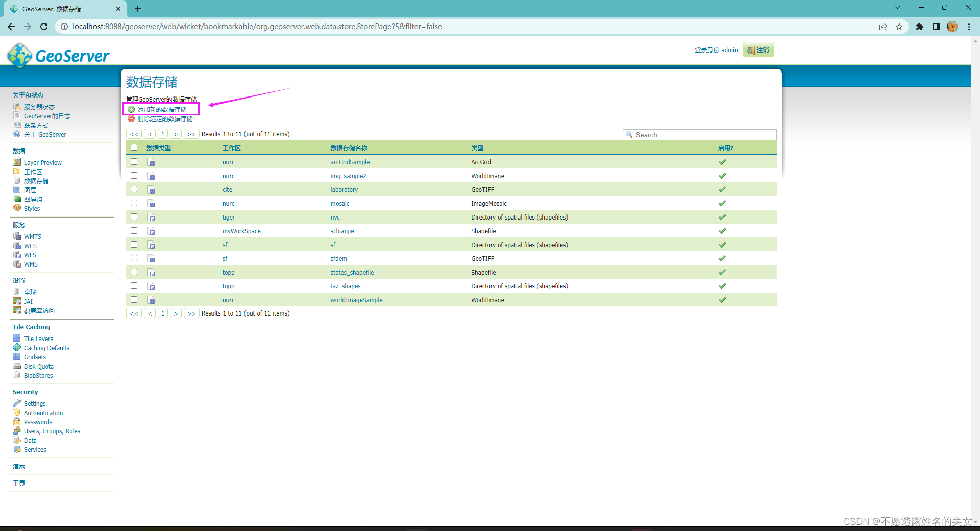Expand the 工具 section in sidebar
980x531 pixels.
click(x=19, y=484)
